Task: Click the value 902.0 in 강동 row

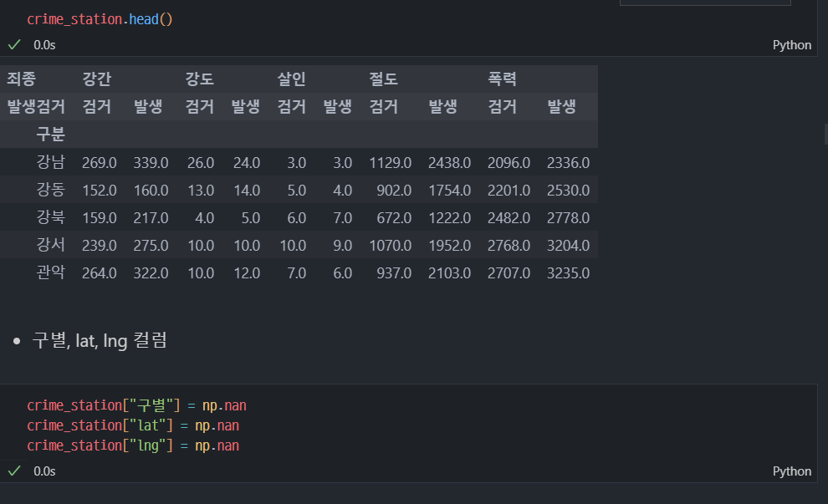Action: coord(394,190)
